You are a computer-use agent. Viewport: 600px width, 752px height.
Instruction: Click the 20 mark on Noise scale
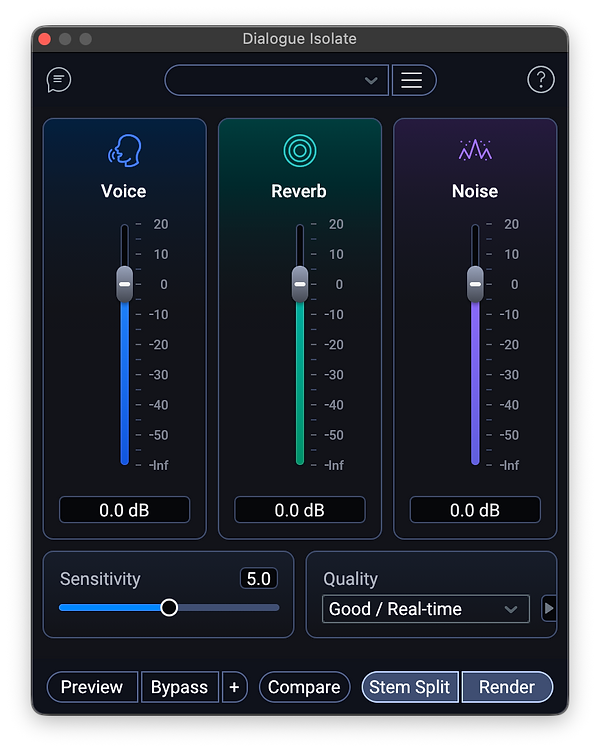511,224
